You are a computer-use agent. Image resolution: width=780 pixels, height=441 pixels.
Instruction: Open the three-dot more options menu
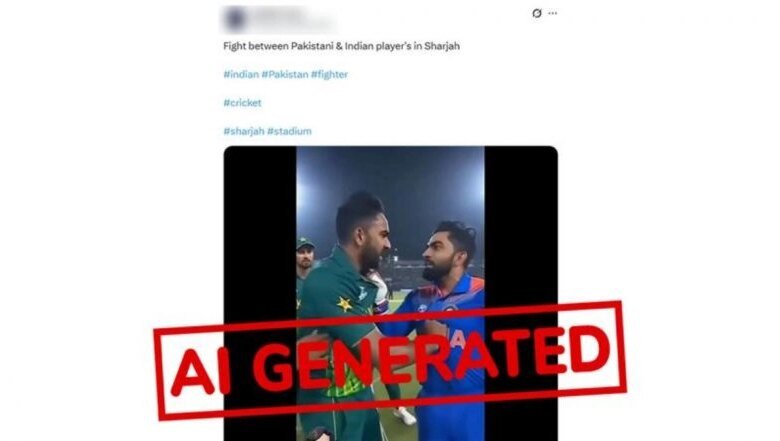pos(553,13)
